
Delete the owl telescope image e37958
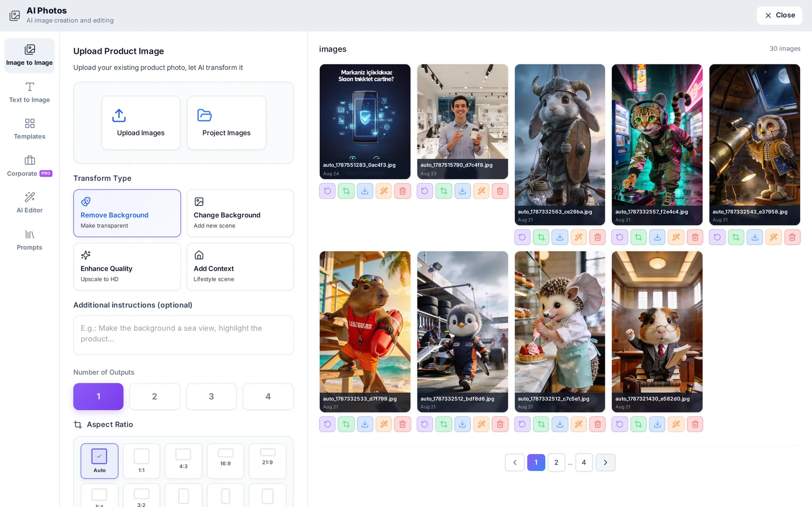pos(792,237)
